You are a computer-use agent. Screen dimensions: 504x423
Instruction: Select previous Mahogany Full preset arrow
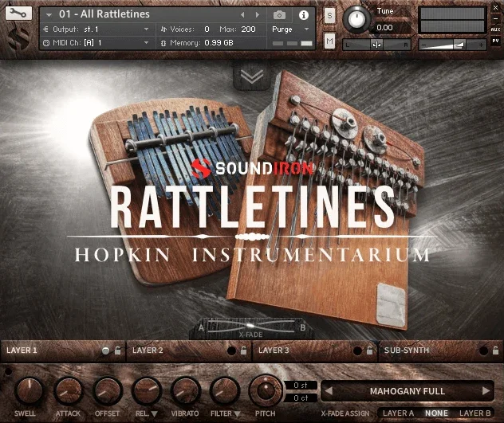tap(329, 391)
